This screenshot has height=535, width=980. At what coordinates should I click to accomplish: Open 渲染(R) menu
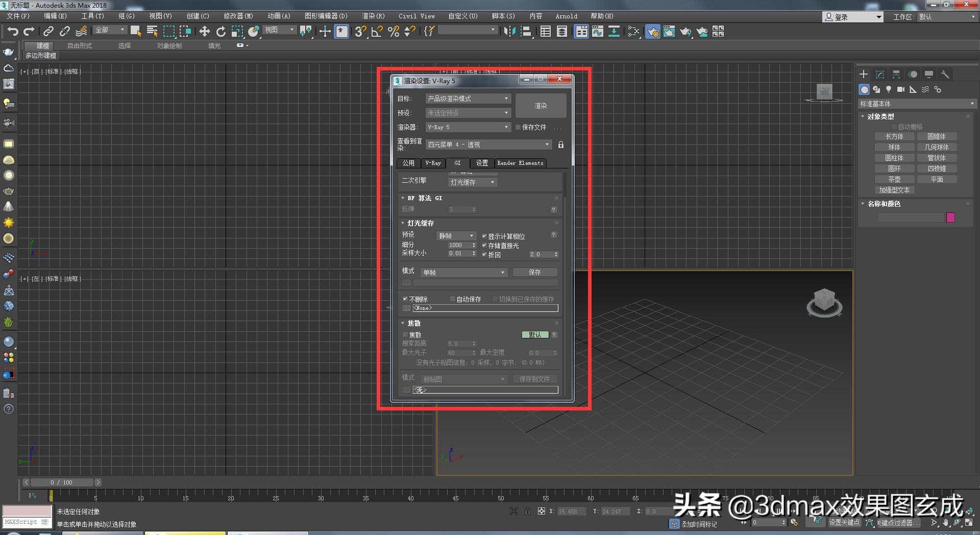[373, 16]
